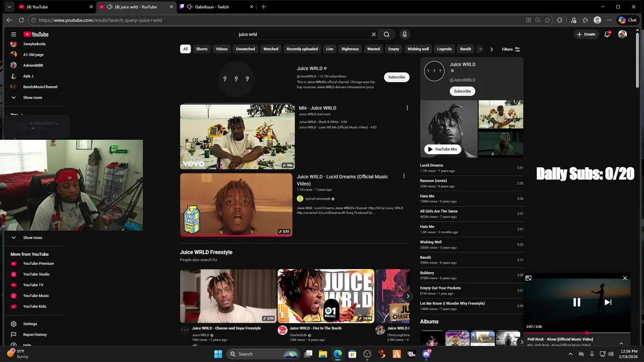Select the Live filter chip
This screenshot has height=362, width=644.
(330, 49)
